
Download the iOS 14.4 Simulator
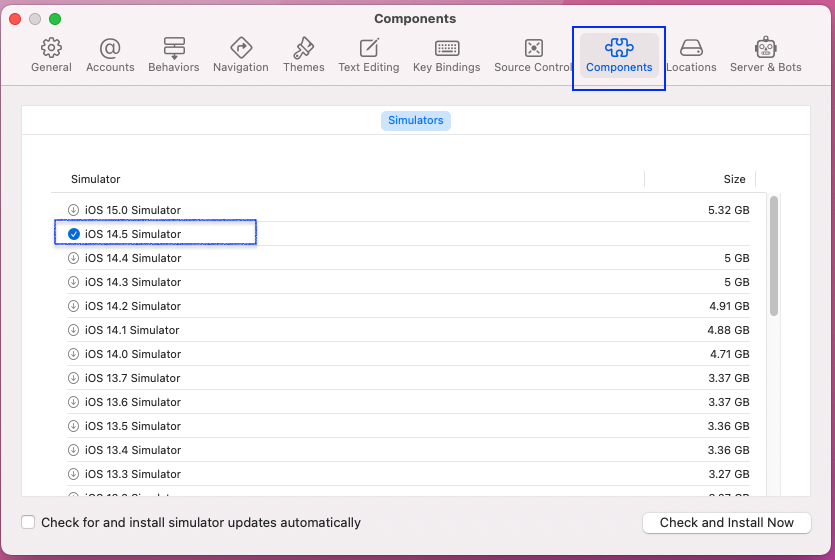coord(73,258)
